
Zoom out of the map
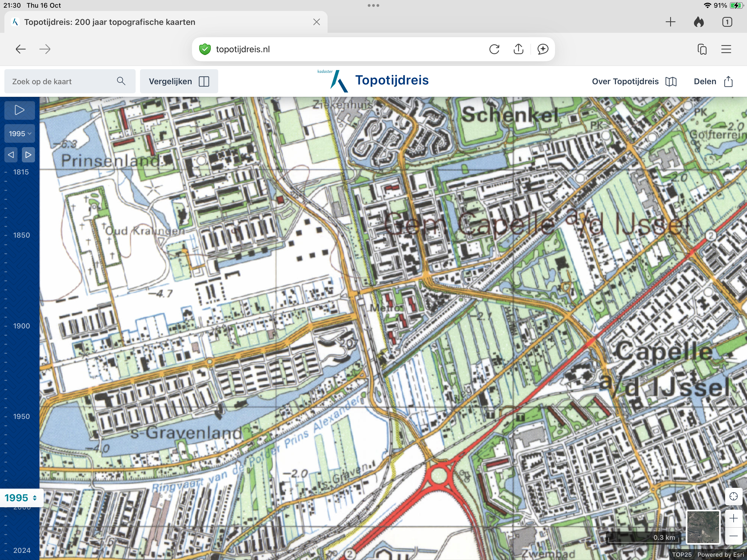point(733,536)
